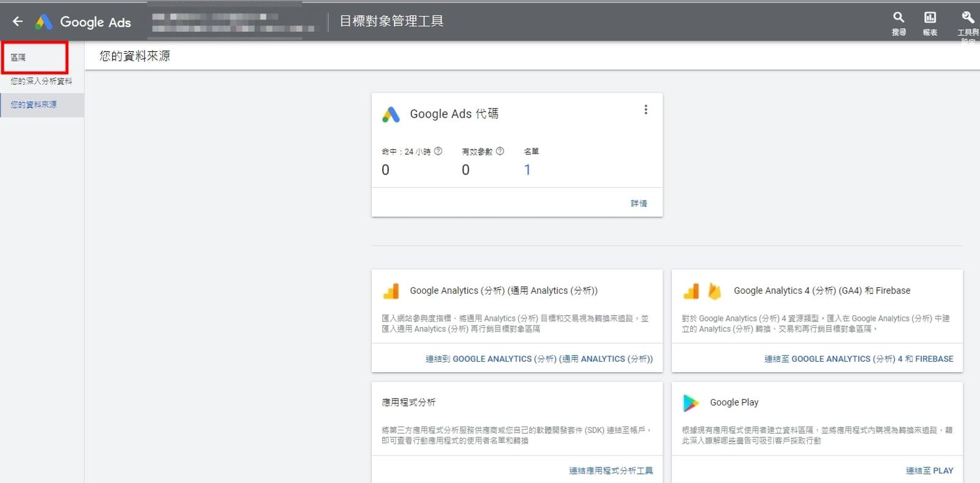Image resolution: width=980 pixels, height=483 pixels.
Task: Click the 您的資料來源 page heading
Action: [135, 56]
